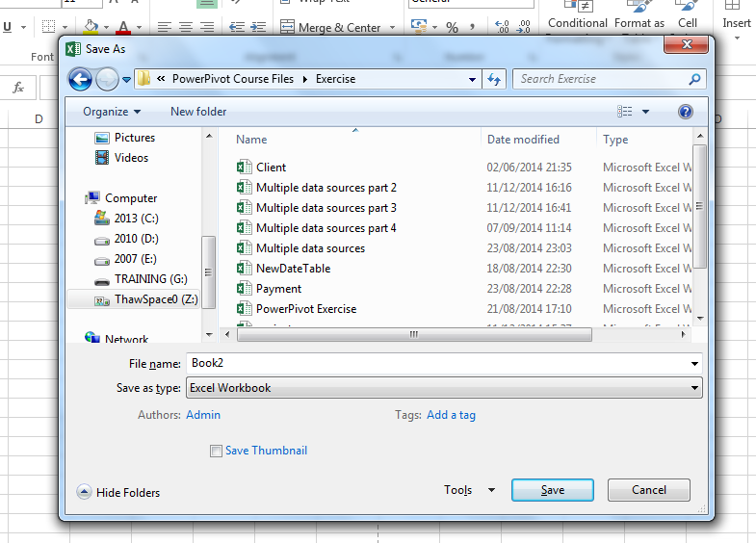Open the Organize menu
This screenshot has width=756, height=543.
pyautogui.click(x=112, y=112)
